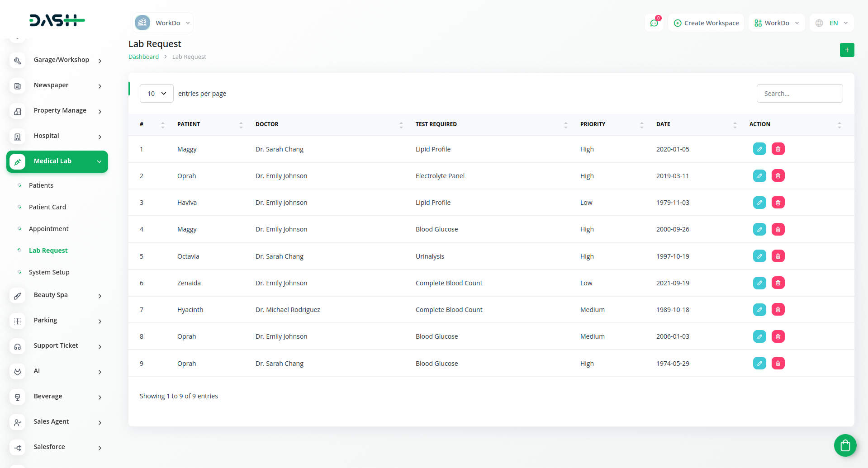
Task: Go to Appointment in Medical Lab menu
Action: tap(49, 229)
